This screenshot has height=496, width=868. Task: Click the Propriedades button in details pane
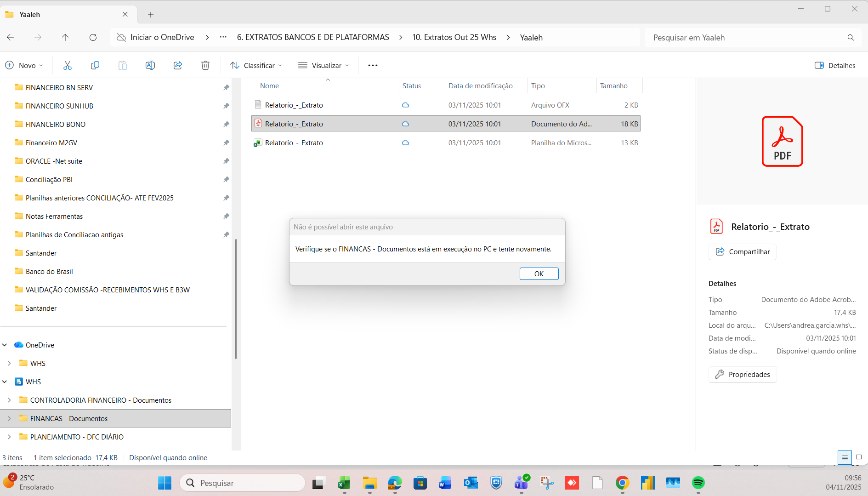[743, 374]
